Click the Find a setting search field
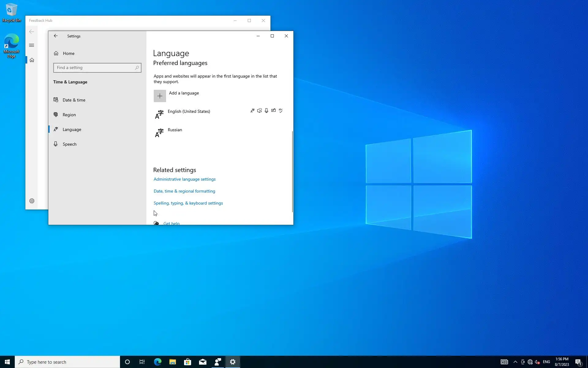588x368 pixels. pyautogui.click(x=93, y=68)
